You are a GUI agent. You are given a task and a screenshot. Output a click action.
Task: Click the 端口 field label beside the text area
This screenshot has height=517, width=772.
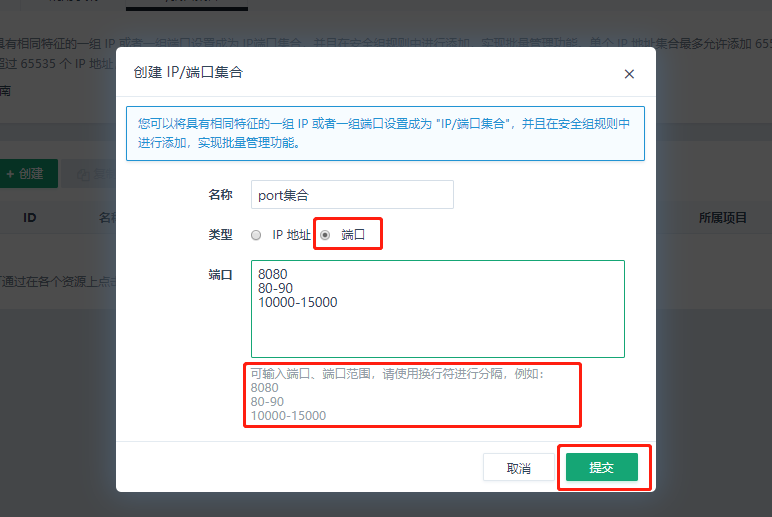[220, 275]
